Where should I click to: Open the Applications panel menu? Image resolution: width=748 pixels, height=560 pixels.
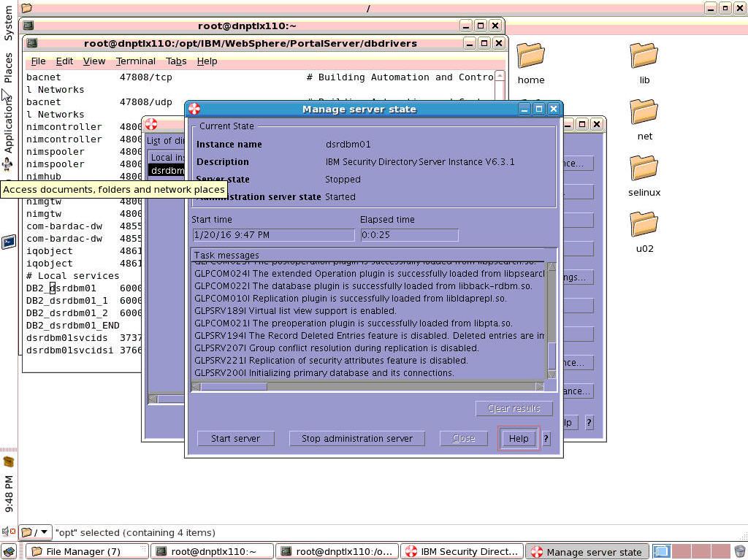(9, 124)
